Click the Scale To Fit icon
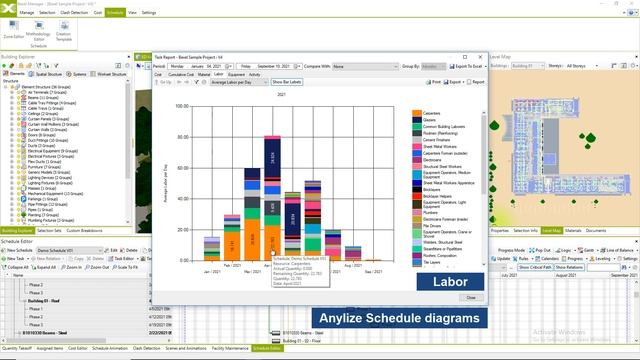Image resolution: width=640 pixels, height=360 pixels. pos(115,267)
